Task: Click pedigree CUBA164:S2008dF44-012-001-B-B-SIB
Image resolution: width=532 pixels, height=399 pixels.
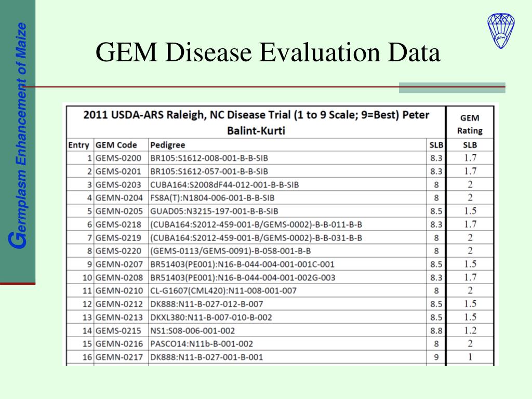Action: coord(224,184)
